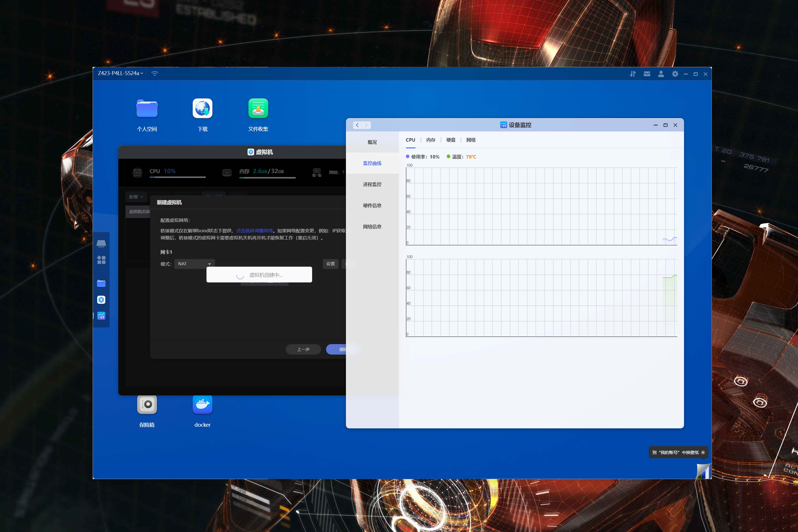Screen dimensions: 798x532
Task: Open the 个人空间 folder desktop icon
Action: click(147, 109)
